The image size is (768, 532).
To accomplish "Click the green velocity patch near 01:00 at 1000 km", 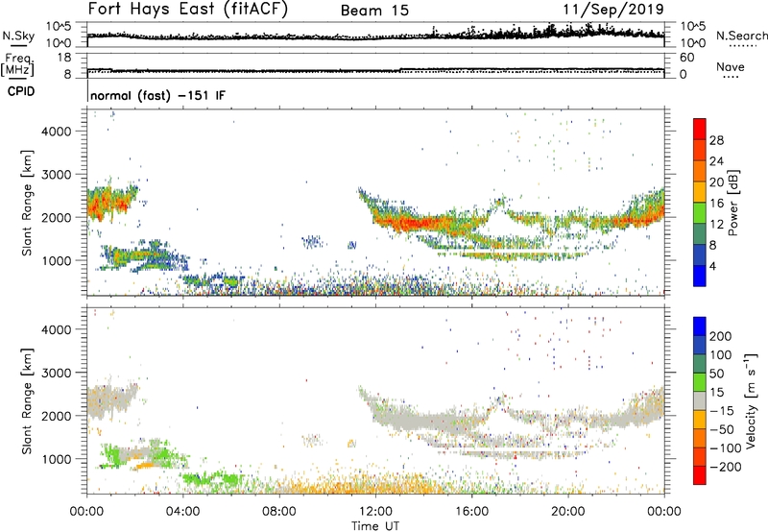I will coord(112,457).
